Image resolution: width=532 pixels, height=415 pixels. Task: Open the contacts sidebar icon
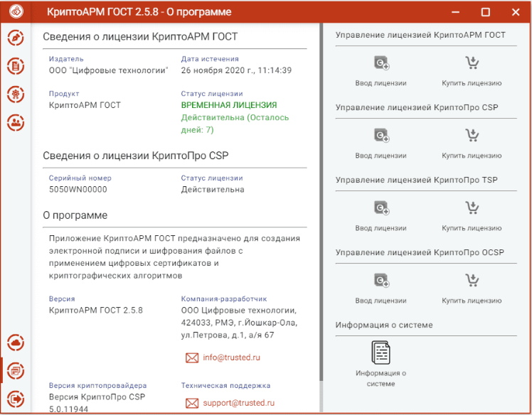pyautogui.click(x=16, y=122)
